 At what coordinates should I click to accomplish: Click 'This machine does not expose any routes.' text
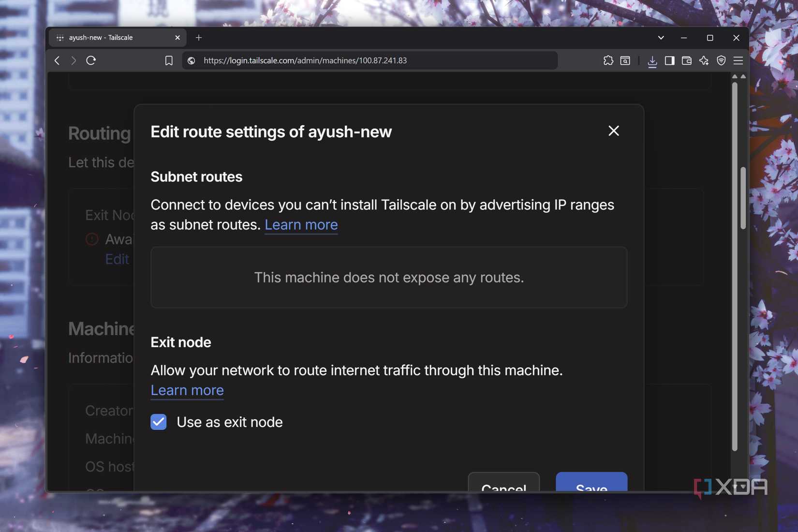[389, 278]
